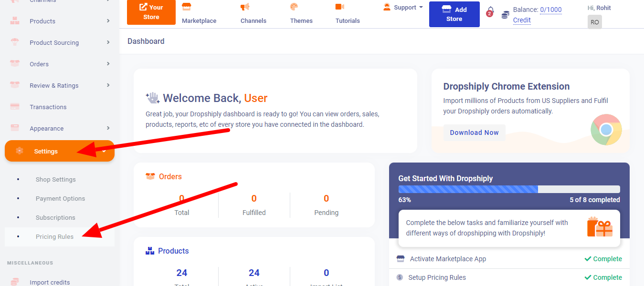Click the Balance coins icon
Screen dimensions: 644x286
pos(505,15)
